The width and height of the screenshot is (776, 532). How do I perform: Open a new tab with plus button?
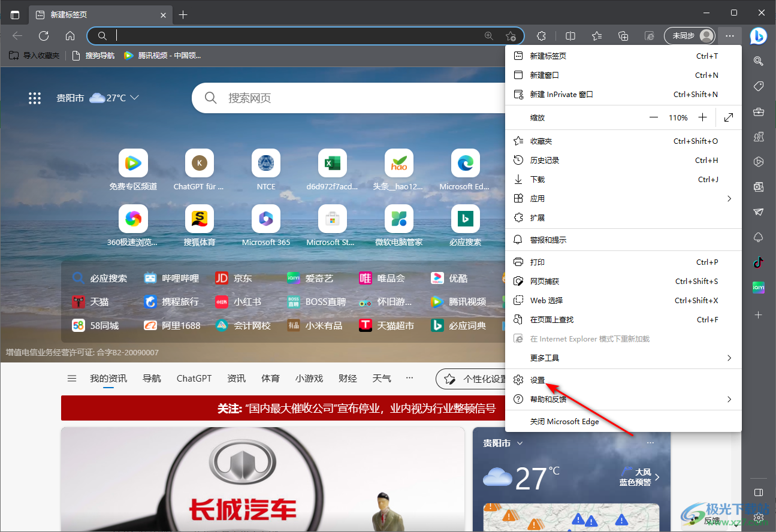183,15
